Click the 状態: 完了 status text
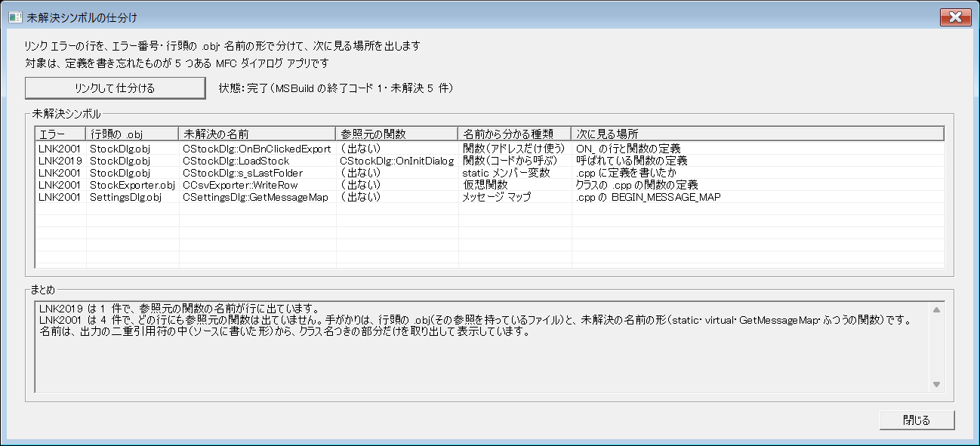This screenshot has width=980, height=446. pos(335,88)
